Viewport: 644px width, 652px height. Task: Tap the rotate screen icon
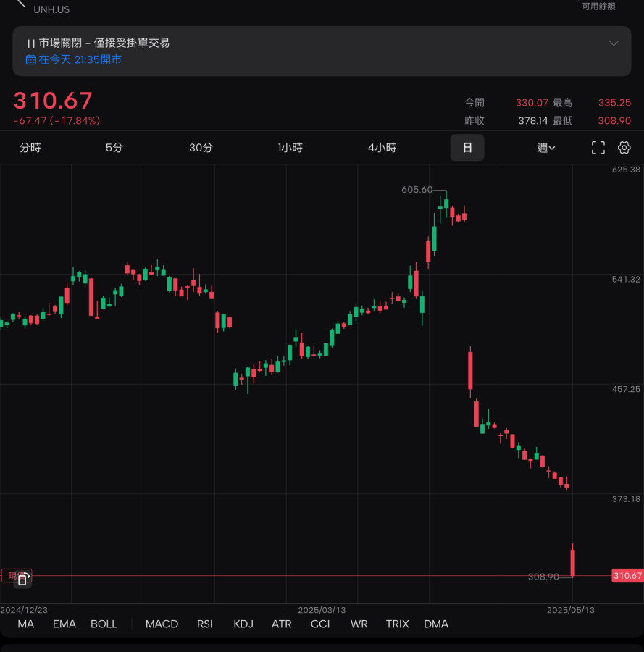coord(22,578)
